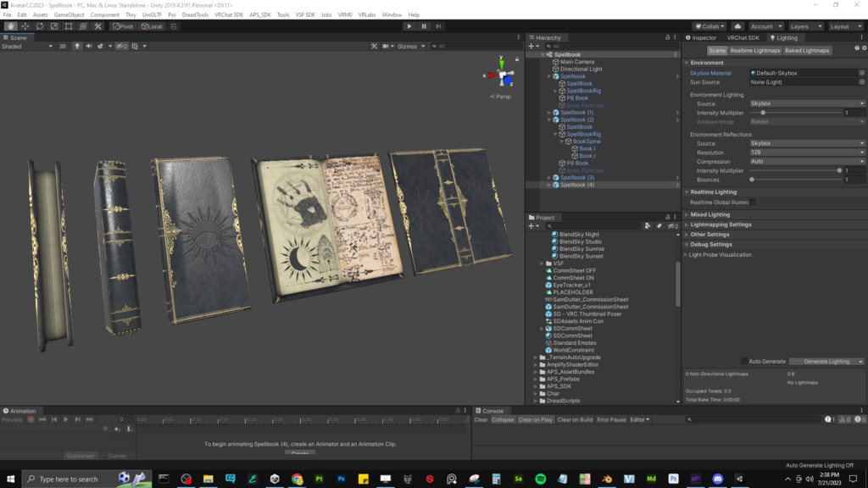Select the Rect transform tool
This screenshot has width=868, height=488.
coord(69,26)
